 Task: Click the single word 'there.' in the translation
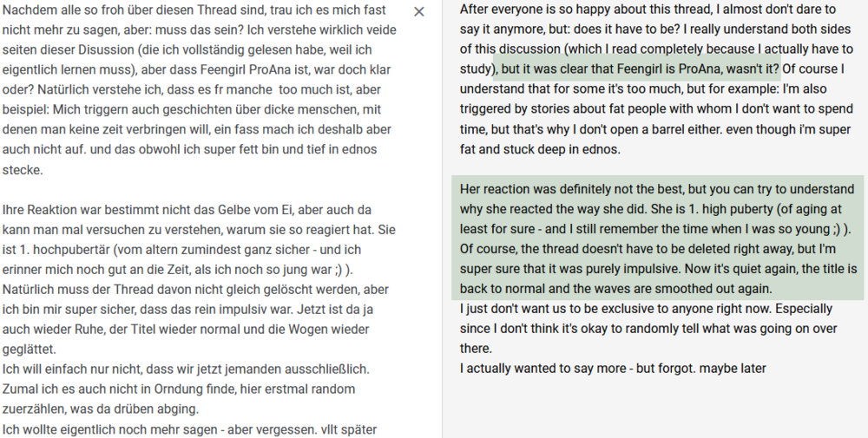476,349
